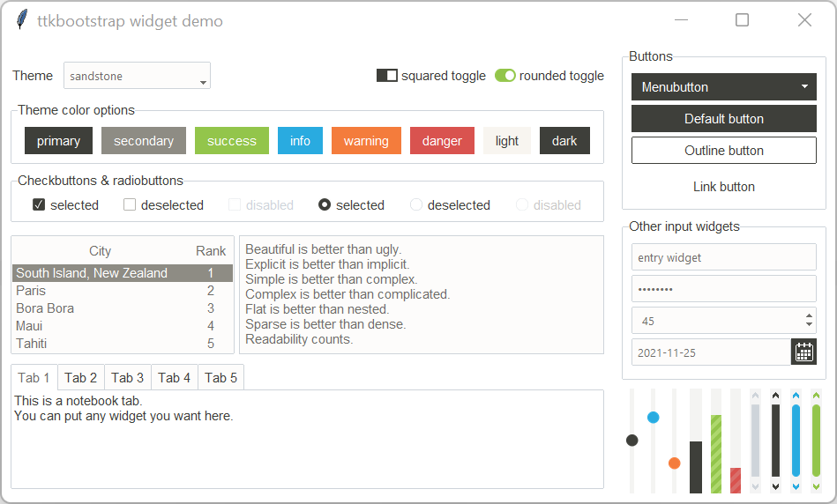Open the Theme combobox showing sandstone
This screenshot has width=837, height=504.
click(x=138, y=76)
